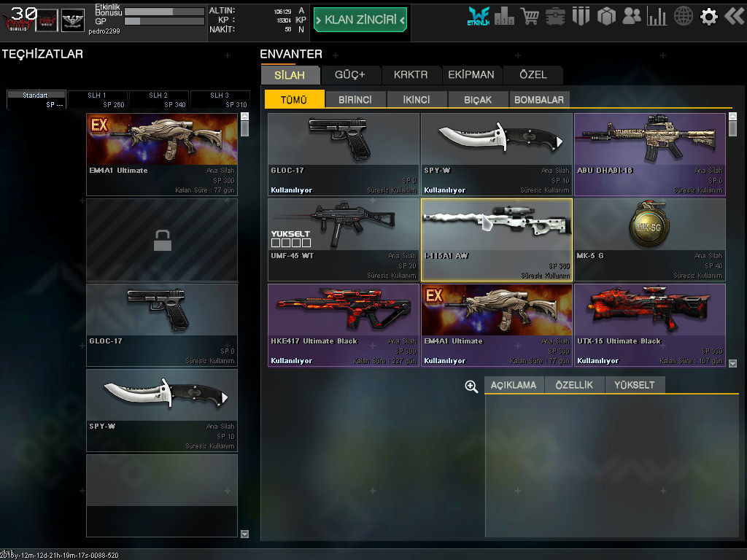Open the YÜKSELT upgrade tab
Screen dimensions: 747x560
(635, 385)
